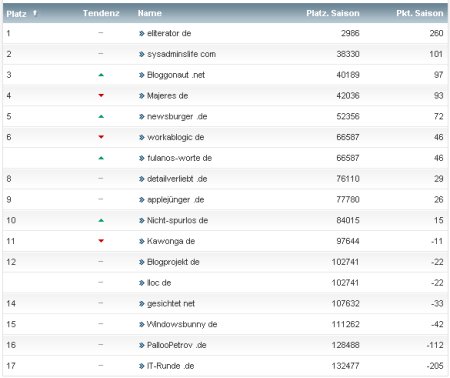Select season rank value 132477
The width and height of the screenshot is (450, 378).
(345, 366)
